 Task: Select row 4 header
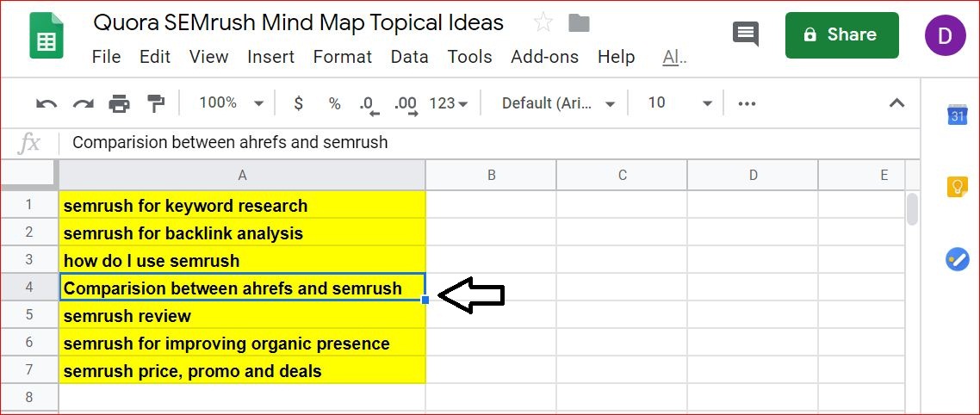(29, 287)
